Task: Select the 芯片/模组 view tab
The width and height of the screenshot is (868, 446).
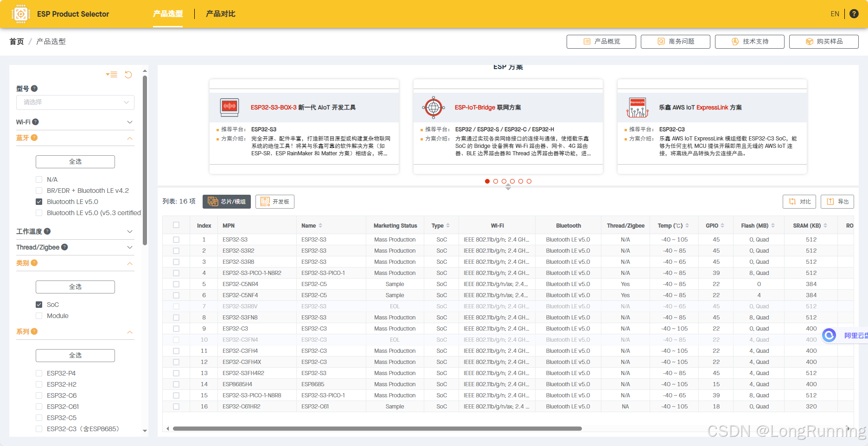Action: [227, 202]
